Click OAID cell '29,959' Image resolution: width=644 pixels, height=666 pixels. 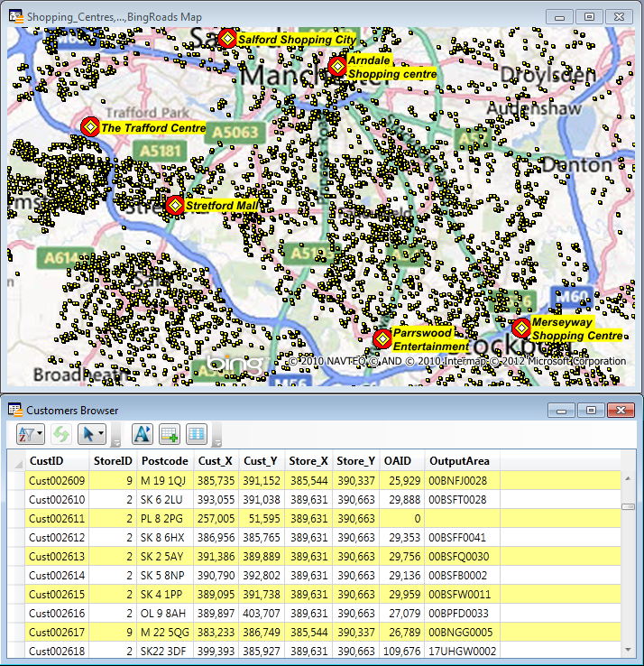tap(401, 594)
